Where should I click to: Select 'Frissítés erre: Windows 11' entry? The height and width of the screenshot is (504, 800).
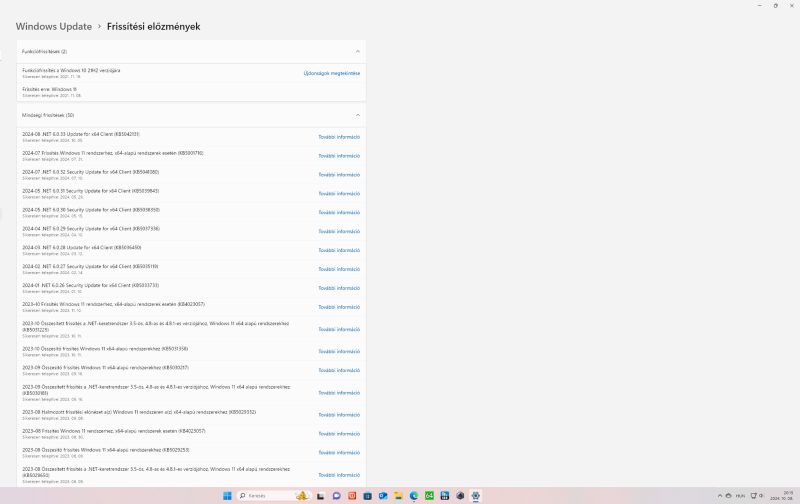[x=191, y=92]
